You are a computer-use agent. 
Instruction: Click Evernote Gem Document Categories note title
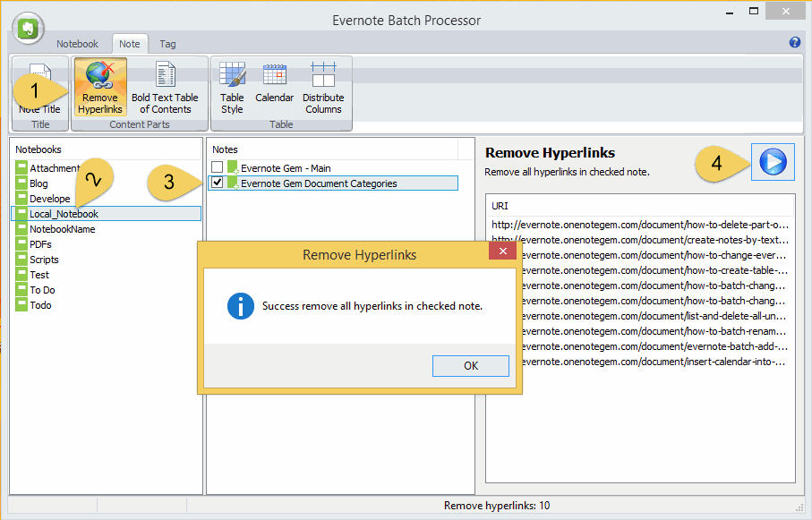pos(319,183)
